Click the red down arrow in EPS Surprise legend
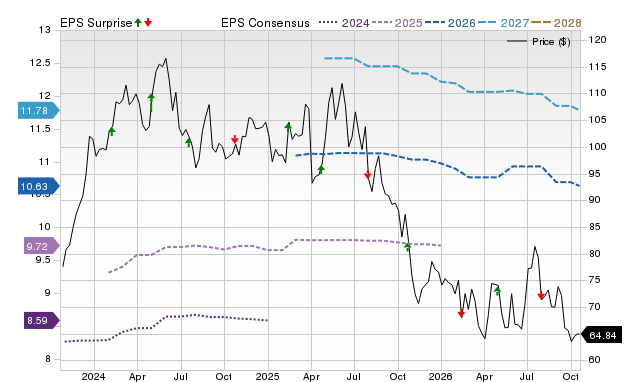The width and height of the screenshot is (640, 382). (x=148, y=22)
